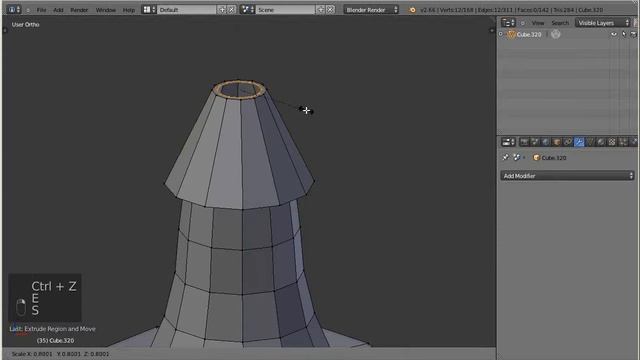Edit the Default screen layout name field

187,9
